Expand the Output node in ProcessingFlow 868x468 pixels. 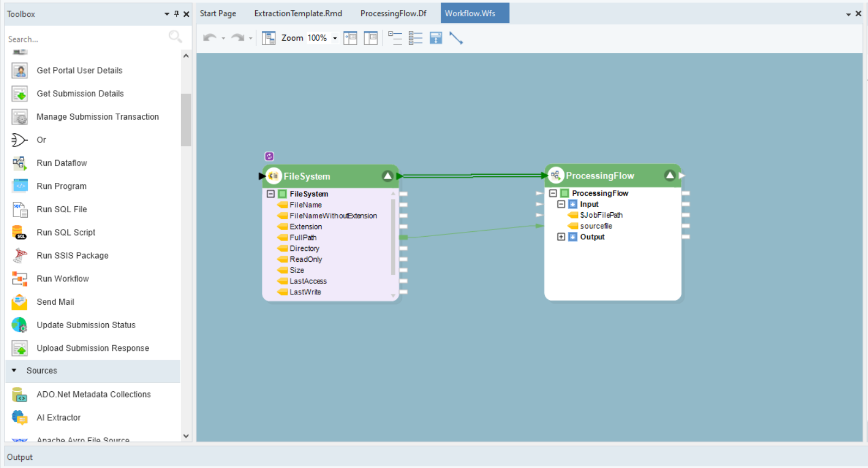pyautogui.click(x=561, y=237)
